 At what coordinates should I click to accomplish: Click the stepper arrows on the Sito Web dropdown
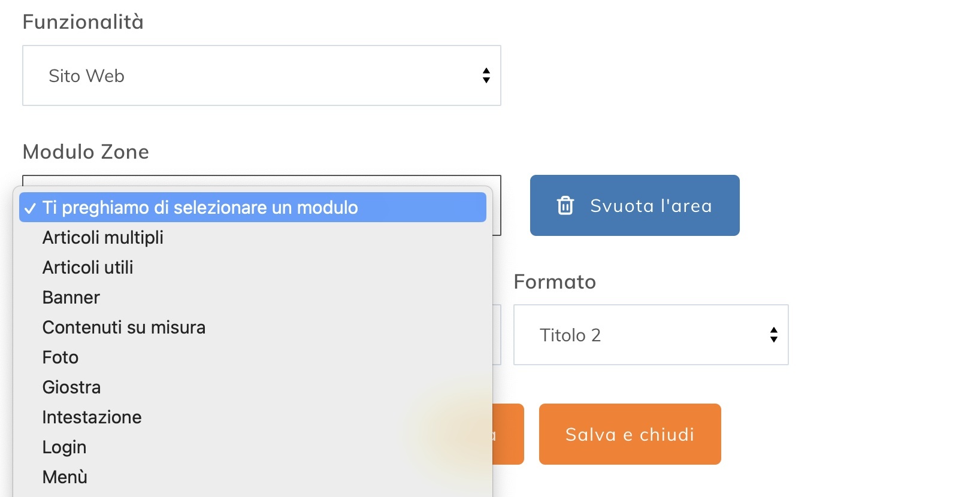(485, 75)
